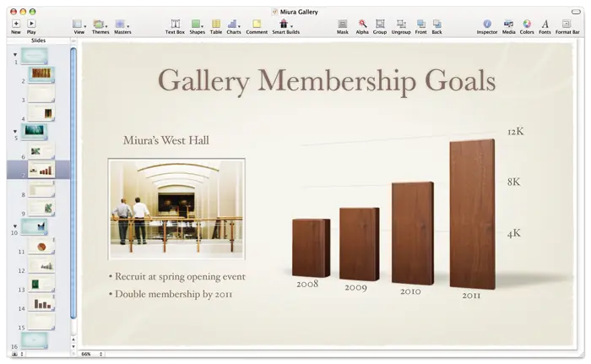This screenshot has width=591, height=364.
Task: Click the navigator scroll up arrow
Action: [73, 340]
